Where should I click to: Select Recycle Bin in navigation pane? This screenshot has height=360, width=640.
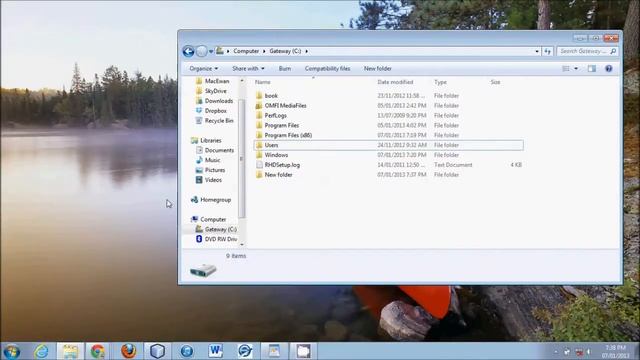coord(219,121)
